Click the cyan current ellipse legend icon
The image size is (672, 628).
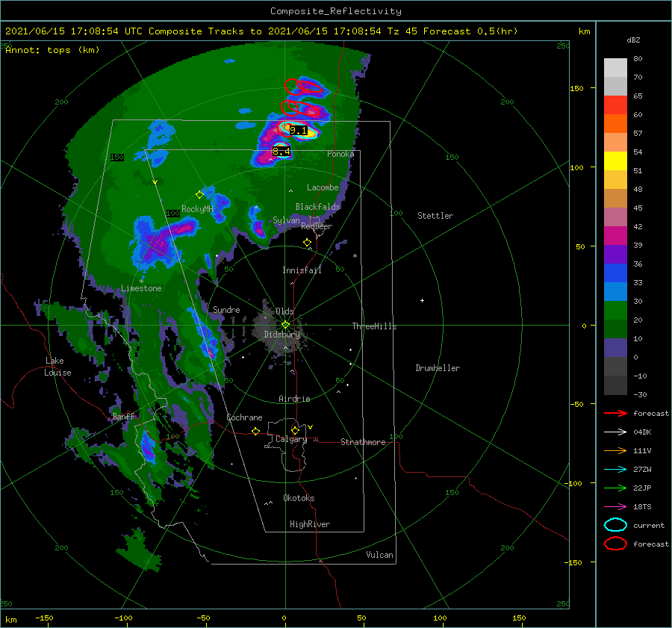(x=615, y=525)
